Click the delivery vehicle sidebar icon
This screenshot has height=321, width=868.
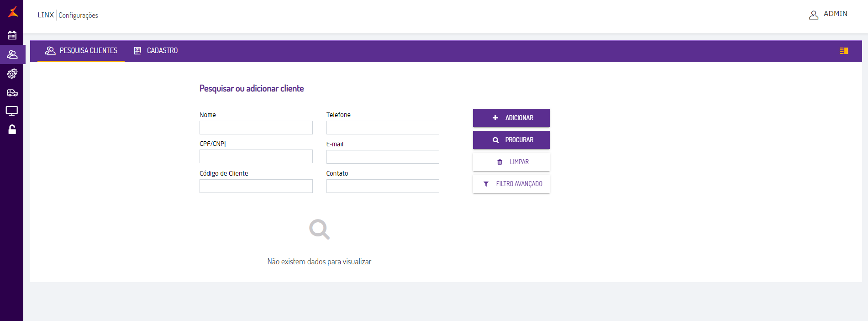[x=12, y=92]
